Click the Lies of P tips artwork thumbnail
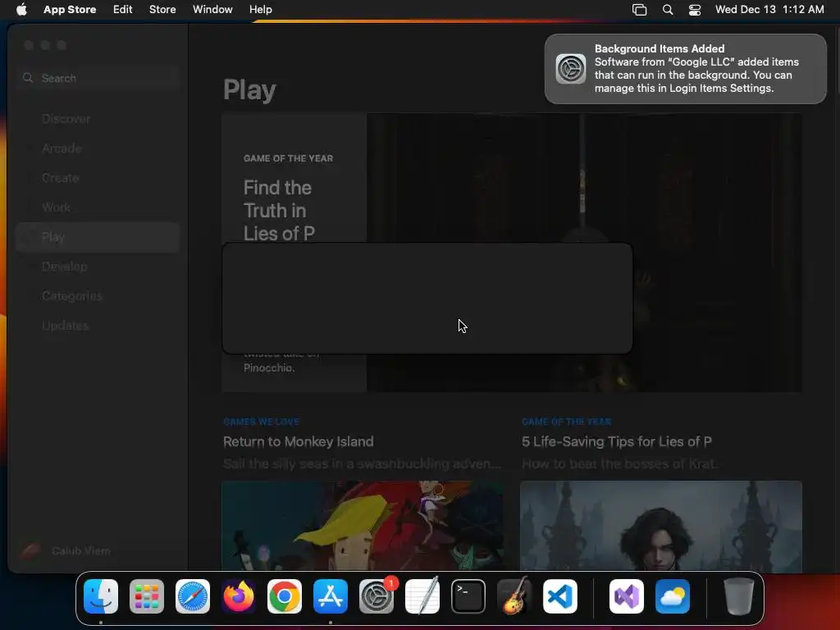 (661, 526)
